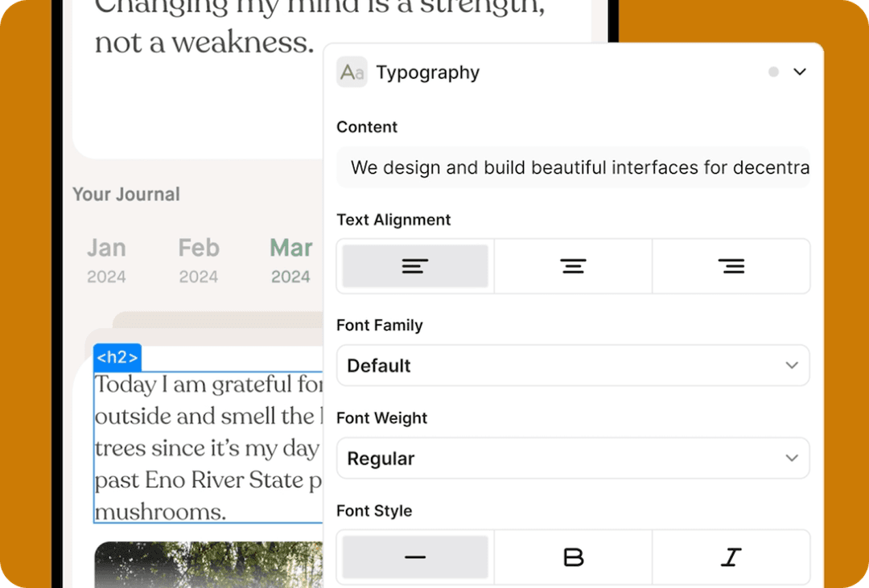Open the Font Family dropdown
Viewport: 869px width, 588px height.
tap(573, 365)
